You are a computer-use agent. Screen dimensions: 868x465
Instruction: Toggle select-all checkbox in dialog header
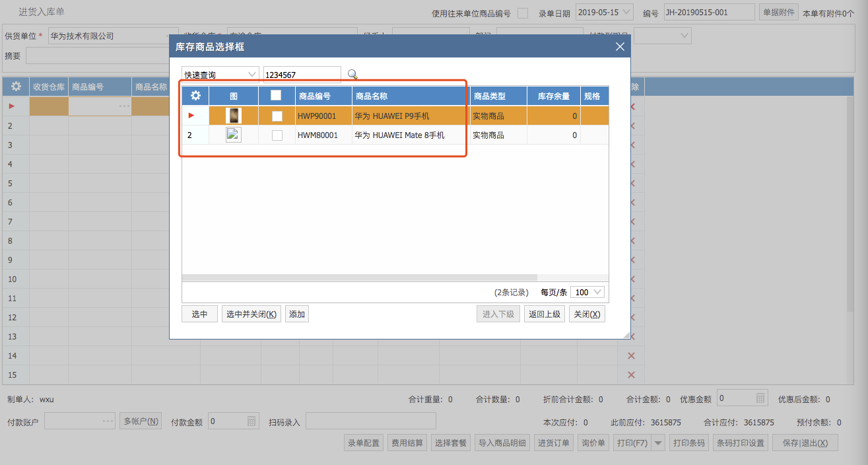point(276,96)
